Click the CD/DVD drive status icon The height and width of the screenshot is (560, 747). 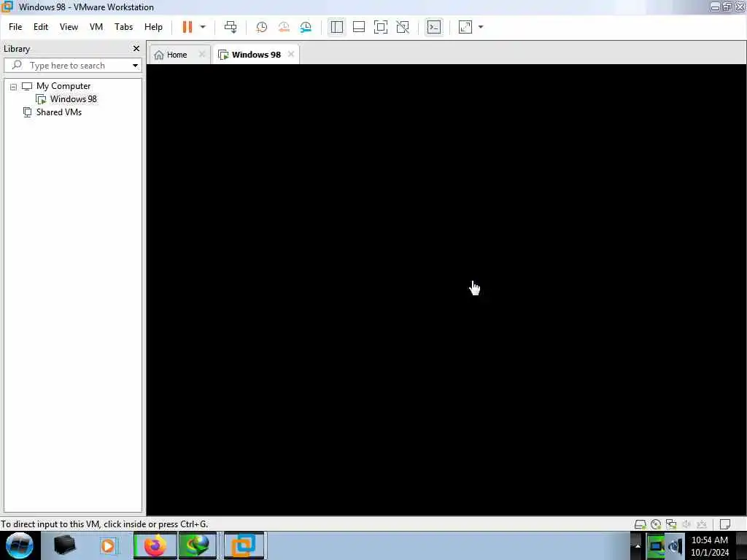(656, 524)
